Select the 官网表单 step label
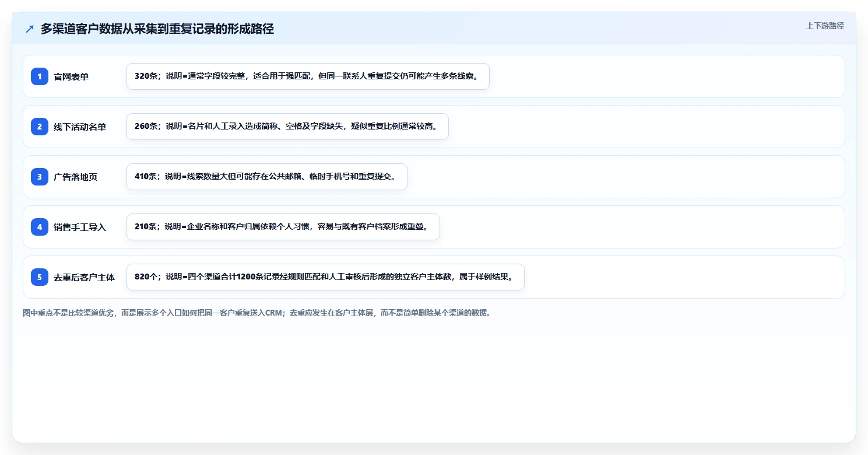This screenshot has height=455, width=868. point(71,77)
